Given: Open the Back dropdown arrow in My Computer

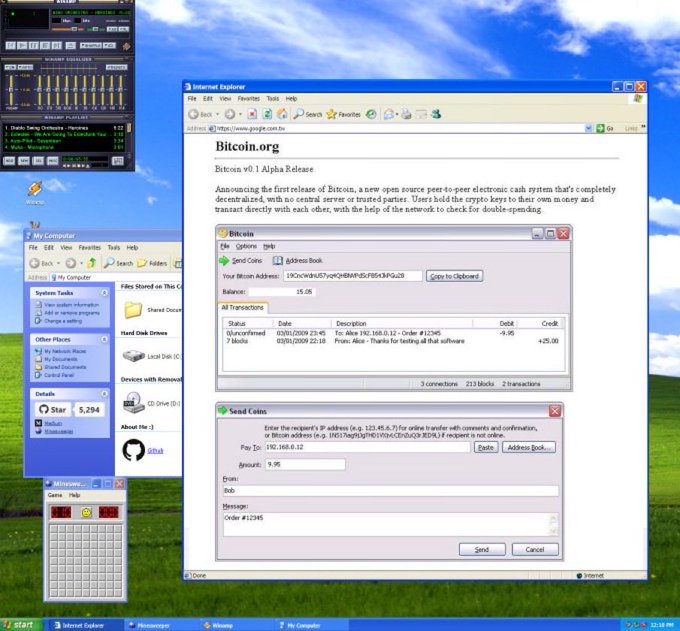Looking at the screenshot, I should [59, 263].
